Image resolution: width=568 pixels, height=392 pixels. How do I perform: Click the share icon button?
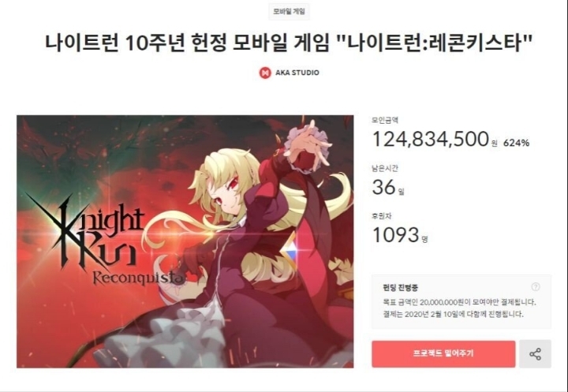click(x=535, y=354)
